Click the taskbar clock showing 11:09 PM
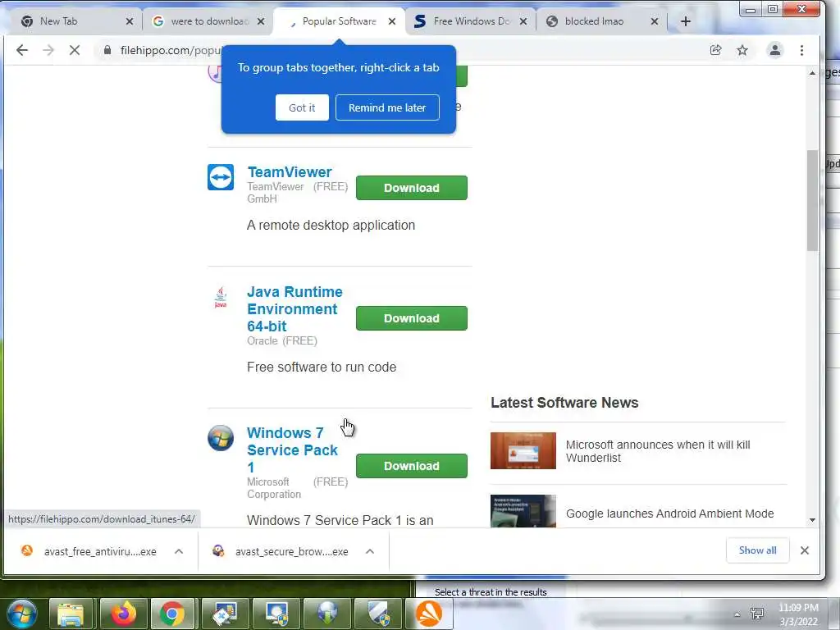The image size is (840, 630). (798, 614)
